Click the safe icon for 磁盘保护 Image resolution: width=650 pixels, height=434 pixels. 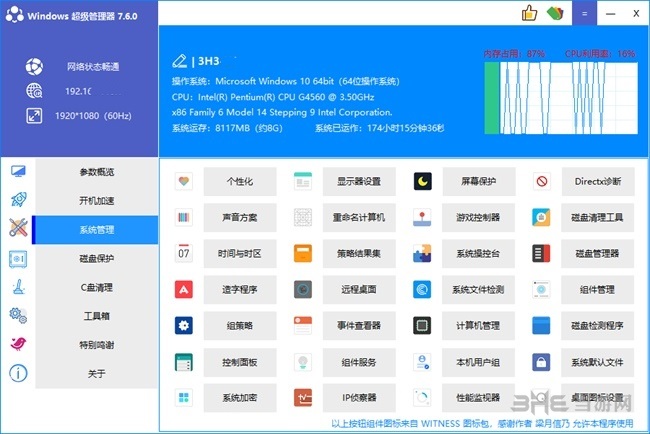(x=18, y=259)
